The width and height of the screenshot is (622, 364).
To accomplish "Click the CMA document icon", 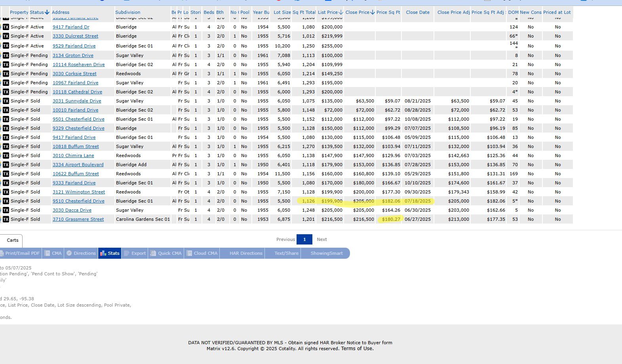I will point(47,253).
